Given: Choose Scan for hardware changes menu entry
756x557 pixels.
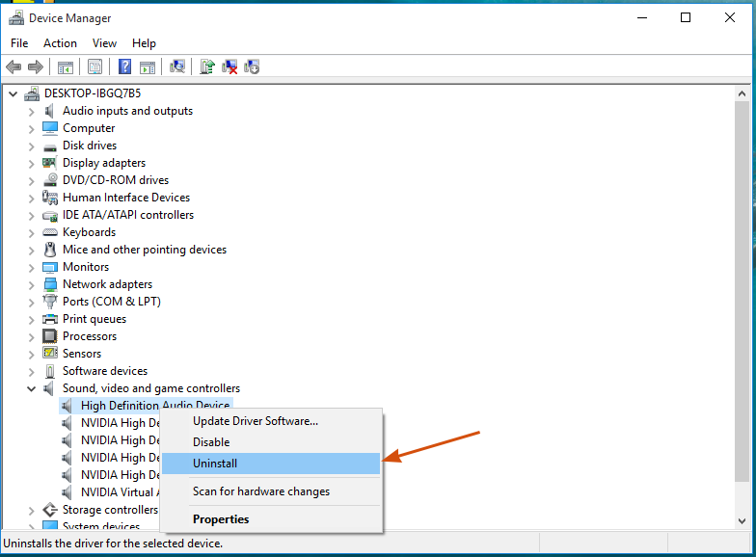Looking at the screenshot, I should click(271, 491).
